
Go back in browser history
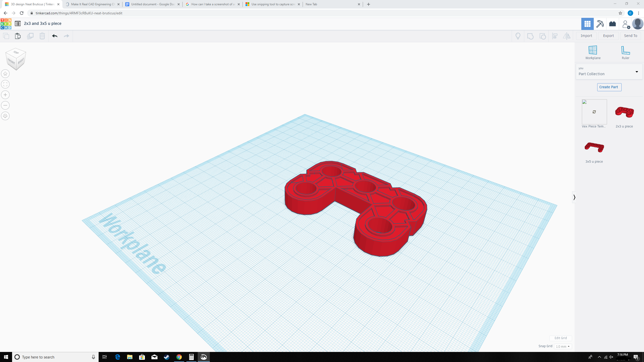coord(6,13)
